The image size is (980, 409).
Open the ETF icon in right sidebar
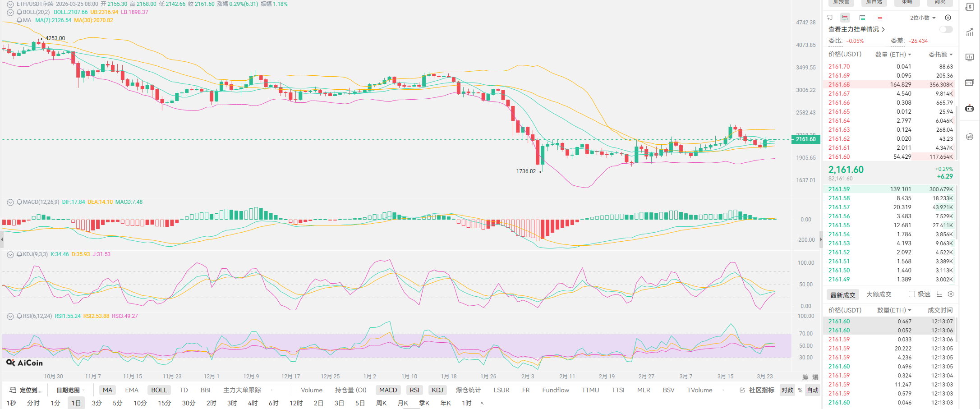[x=969, y=83]
